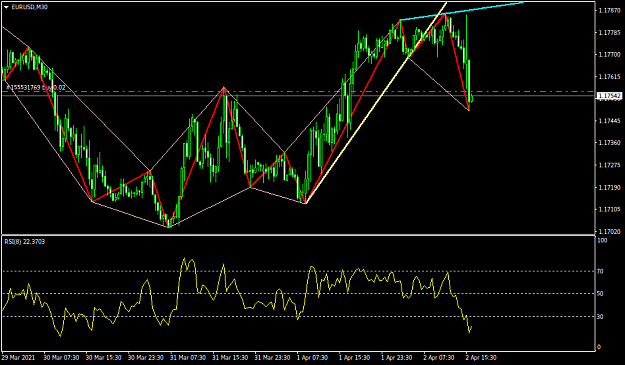
Task: Click the current price tag 1.17542
Action: click(609, 96)
